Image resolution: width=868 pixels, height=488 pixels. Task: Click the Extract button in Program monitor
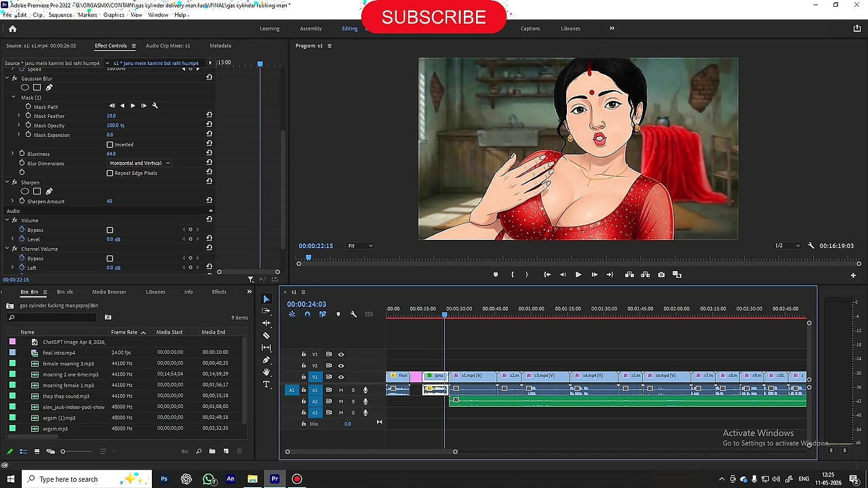[645, 274]
